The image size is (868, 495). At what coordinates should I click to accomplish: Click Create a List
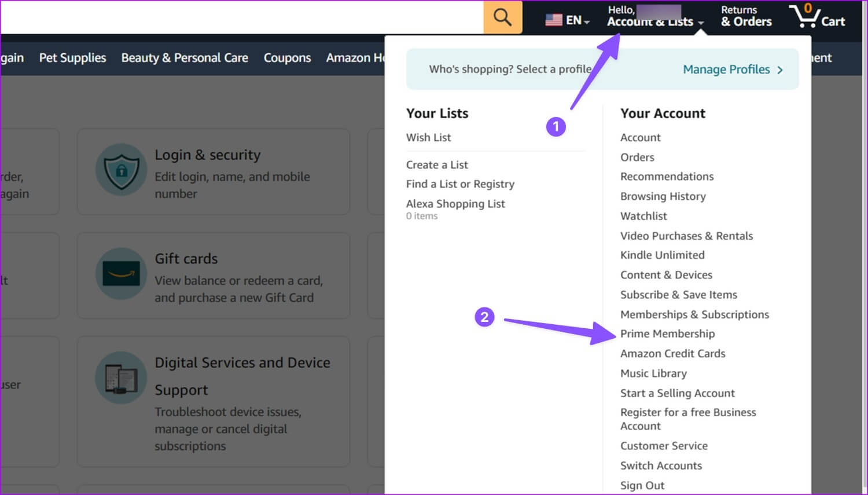[x=437, y=164]
